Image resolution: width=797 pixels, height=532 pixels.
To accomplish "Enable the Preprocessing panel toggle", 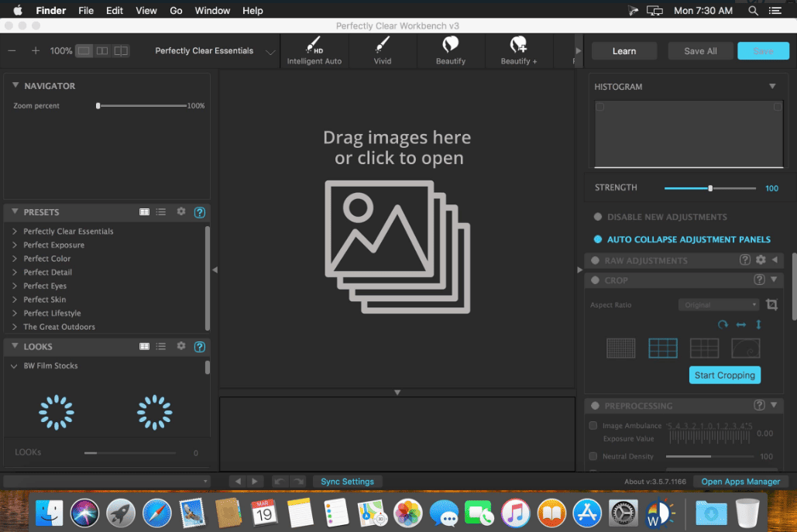I will click(x=595, y=406).
